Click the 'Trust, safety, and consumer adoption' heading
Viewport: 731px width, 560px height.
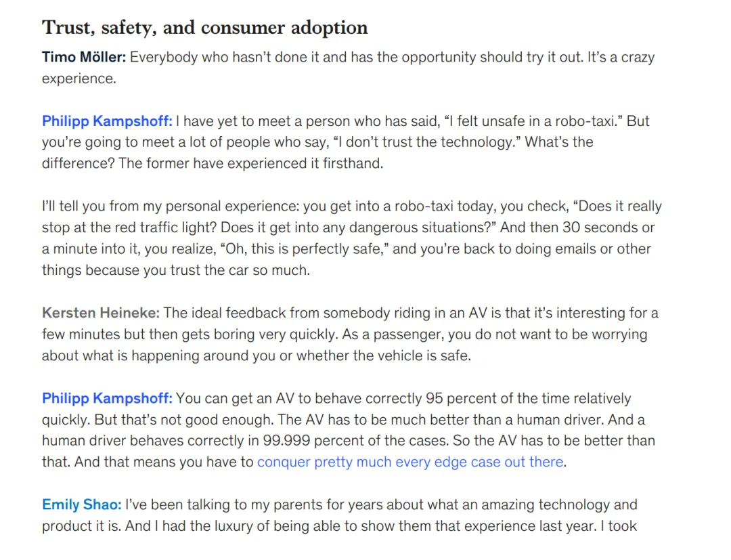pos(204,28)
